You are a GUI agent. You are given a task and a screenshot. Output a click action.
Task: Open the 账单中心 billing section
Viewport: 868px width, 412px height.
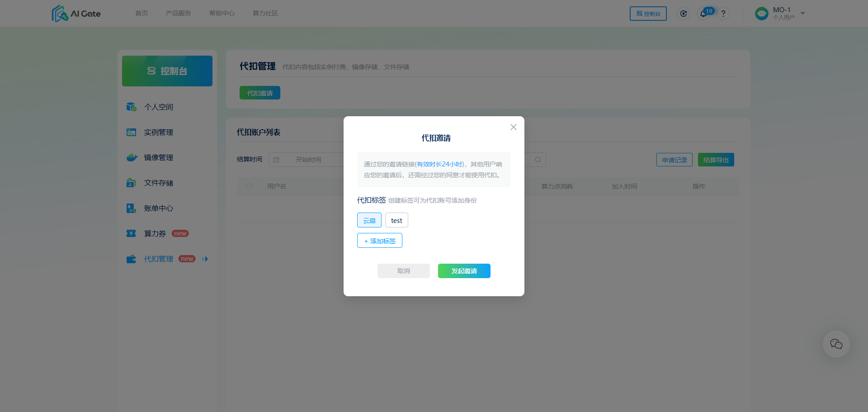(158, 208)
